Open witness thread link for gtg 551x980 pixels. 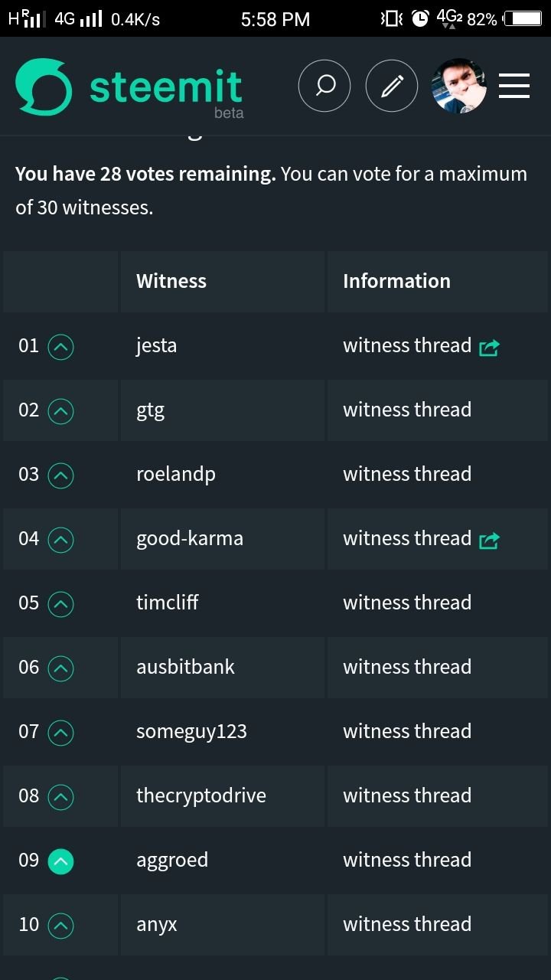[407, 410]
